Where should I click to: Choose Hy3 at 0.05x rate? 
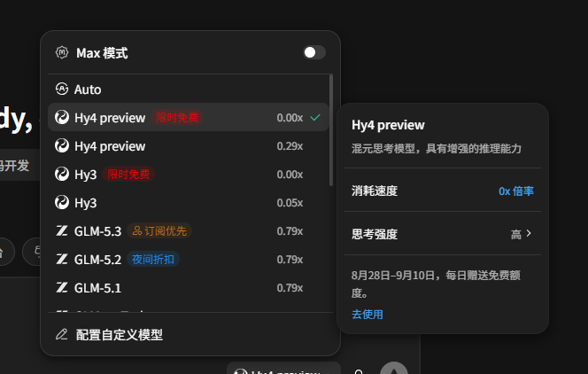189,203
